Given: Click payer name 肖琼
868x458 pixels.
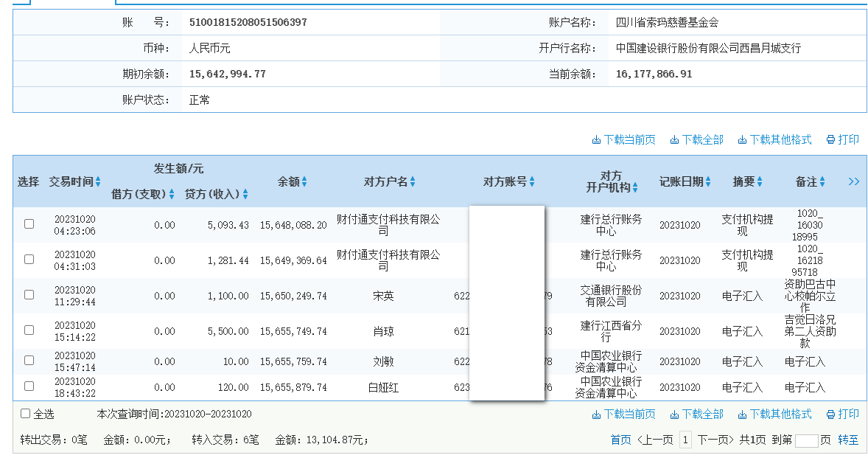Looking at the screenshot, I should (383, 331).
